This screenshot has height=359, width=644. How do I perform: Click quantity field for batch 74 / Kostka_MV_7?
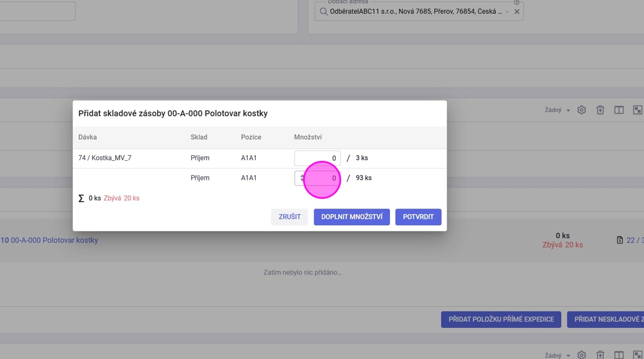click(317, 158)
